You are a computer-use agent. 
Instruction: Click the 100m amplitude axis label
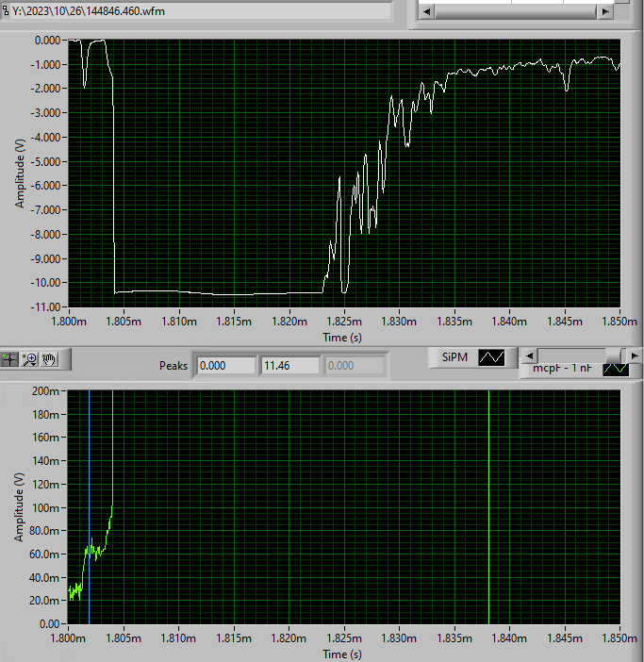[x=45, y=507]
